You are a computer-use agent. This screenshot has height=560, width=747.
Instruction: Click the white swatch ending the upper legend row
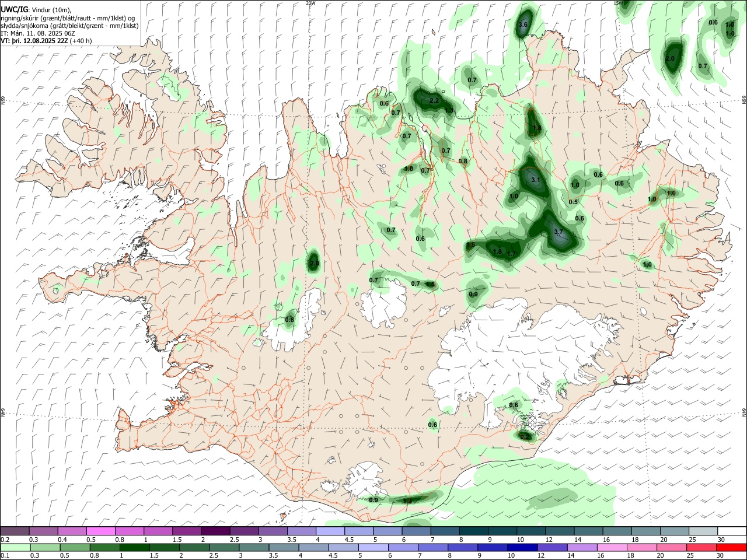[x=731, y=531]
